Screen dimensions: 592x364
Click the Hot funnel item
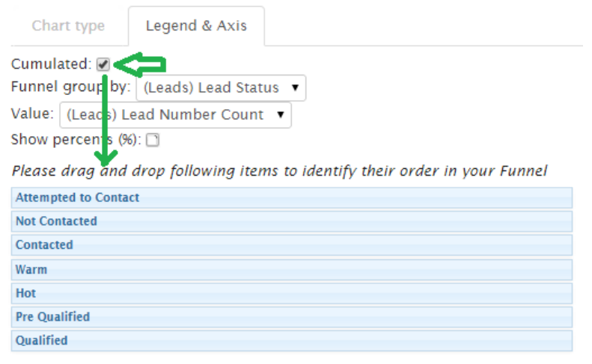point(292,293)
